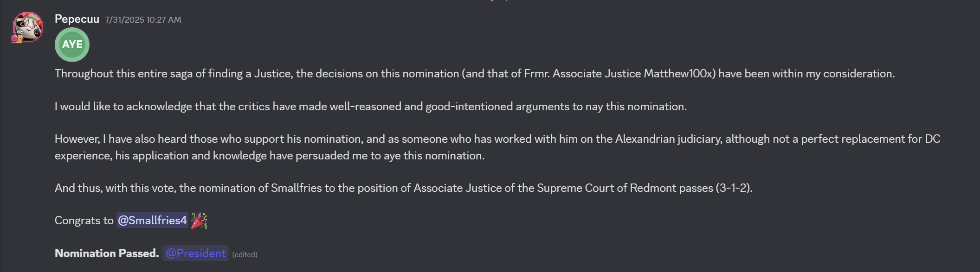Click the green AYE emoji
The width and height of the screenshot is (980, 272).
(x=72, y=44)
